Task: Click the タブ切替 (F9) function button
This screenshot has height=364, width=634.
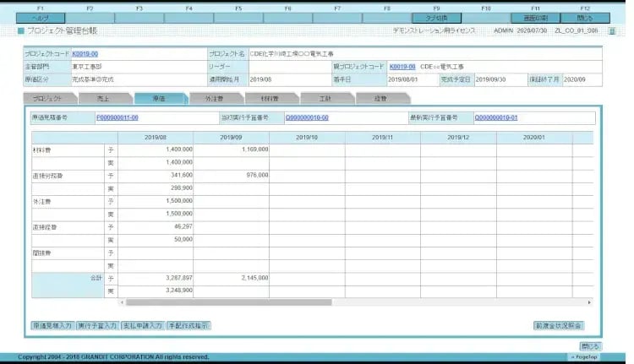Action: pos(436,17)
